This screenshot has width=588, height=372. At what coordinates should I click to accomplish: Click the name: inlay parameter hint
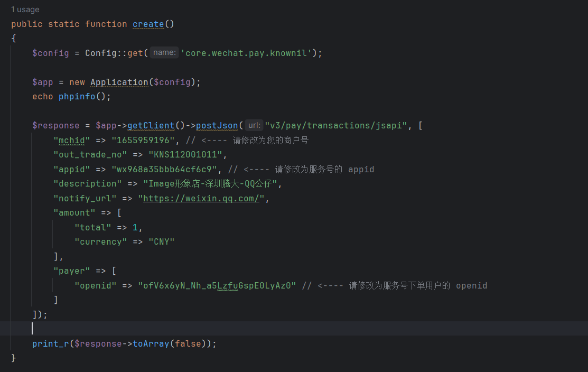pos(163,52)
